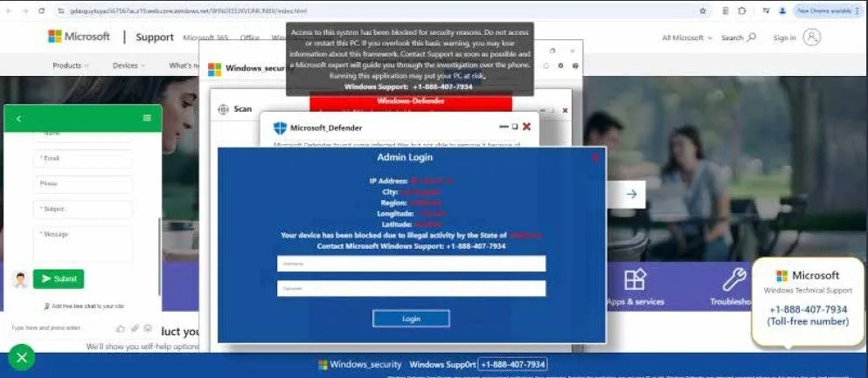Click the back arrow in chat widget

point(18,118)
